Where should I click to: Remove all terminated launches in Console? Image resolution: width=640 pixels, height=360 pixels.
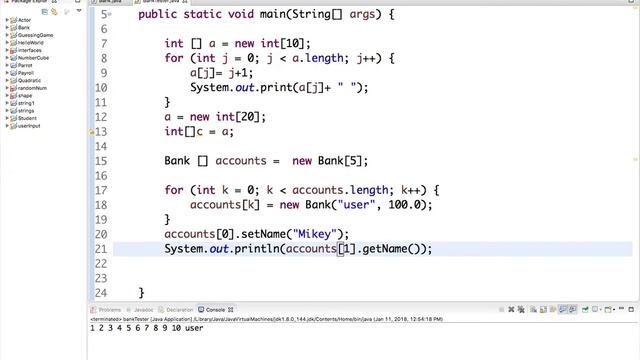(x=521, y=310)
